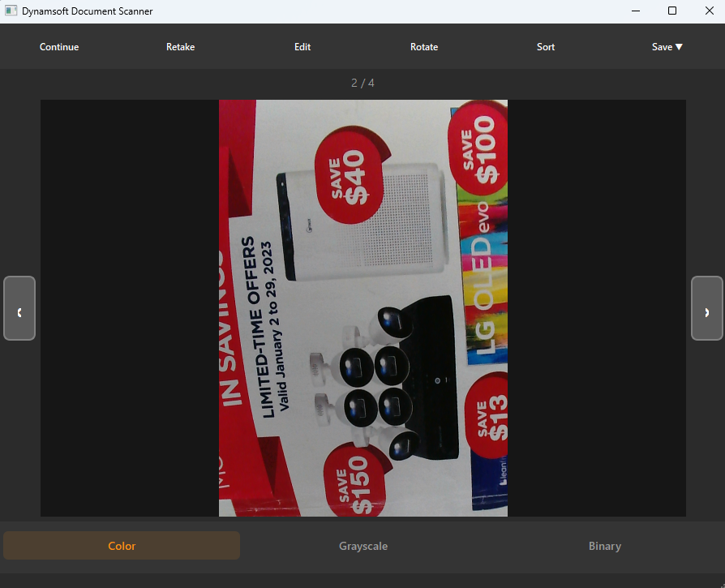Open Sort to reorder pages

point(546,47)
